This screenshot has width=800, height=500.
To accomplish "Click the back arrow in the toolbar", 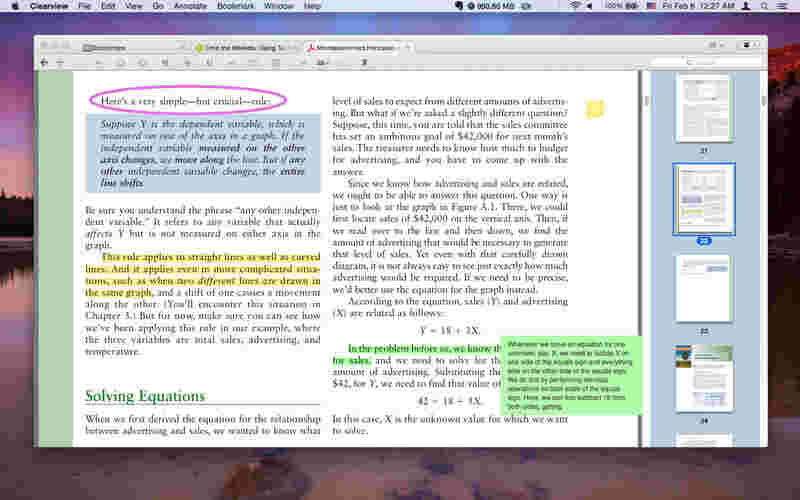I will [x=44, y=62].
